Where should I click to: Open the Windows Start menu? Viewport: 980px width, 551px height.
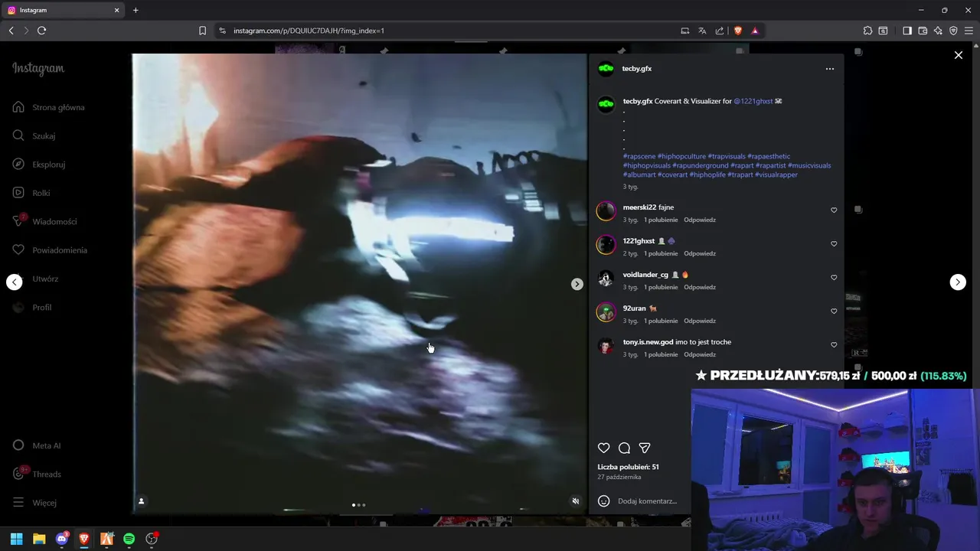[x=16, y=539]
